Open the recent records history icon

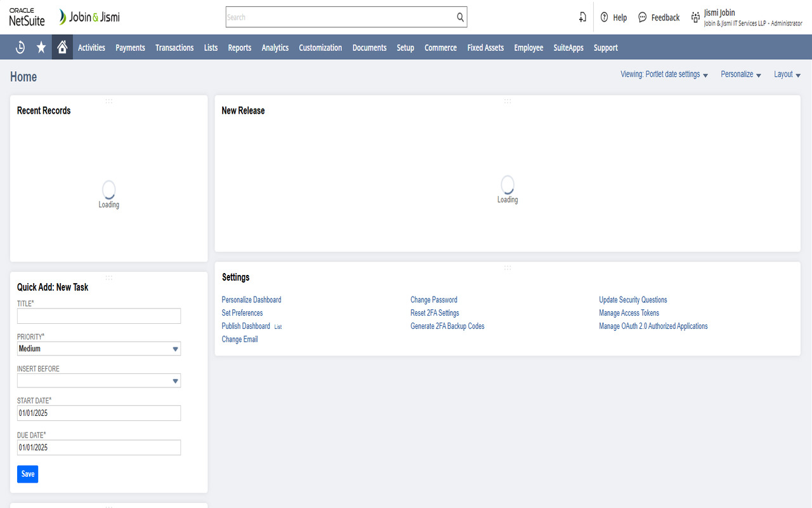click(x=20, y=47)
